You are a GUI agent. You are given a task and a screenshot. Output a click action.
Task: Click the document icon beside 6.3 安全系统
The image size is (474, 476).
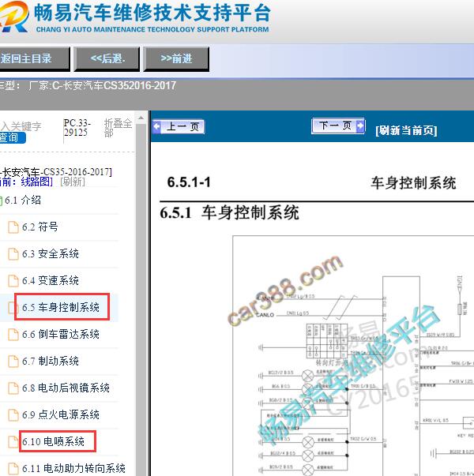click(13, 254)
